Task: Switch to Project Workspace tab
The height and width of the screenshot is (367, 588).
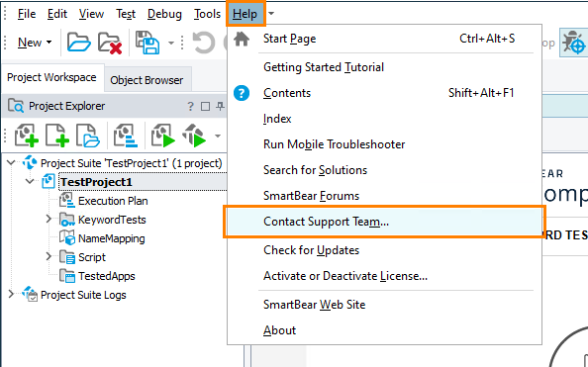Action: (x=51, y=77)
